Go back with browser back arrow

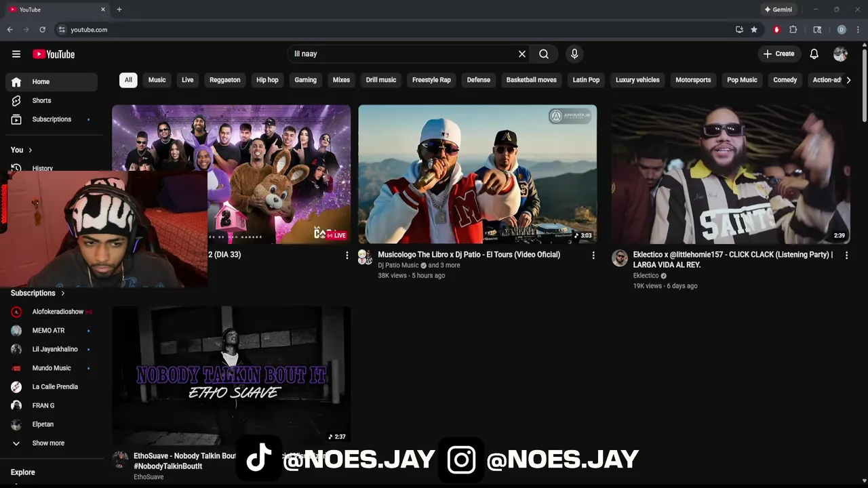coord(9,30)
